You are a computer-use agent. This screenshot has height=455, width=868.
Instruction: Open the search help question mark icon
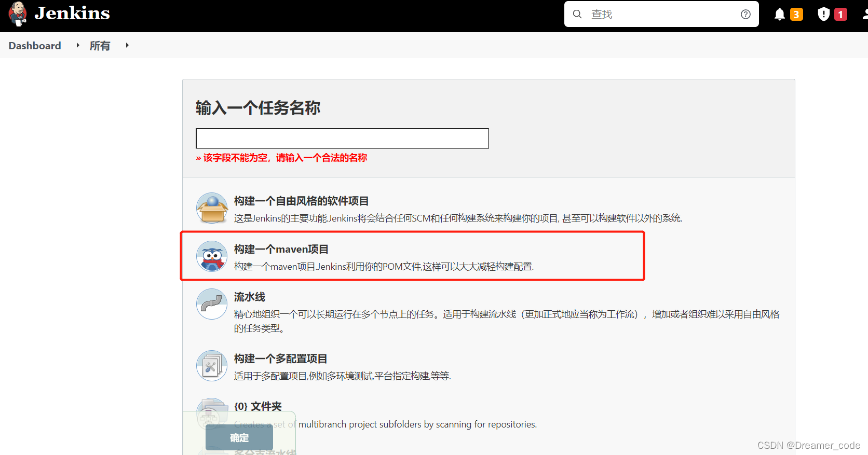point(745,14)
